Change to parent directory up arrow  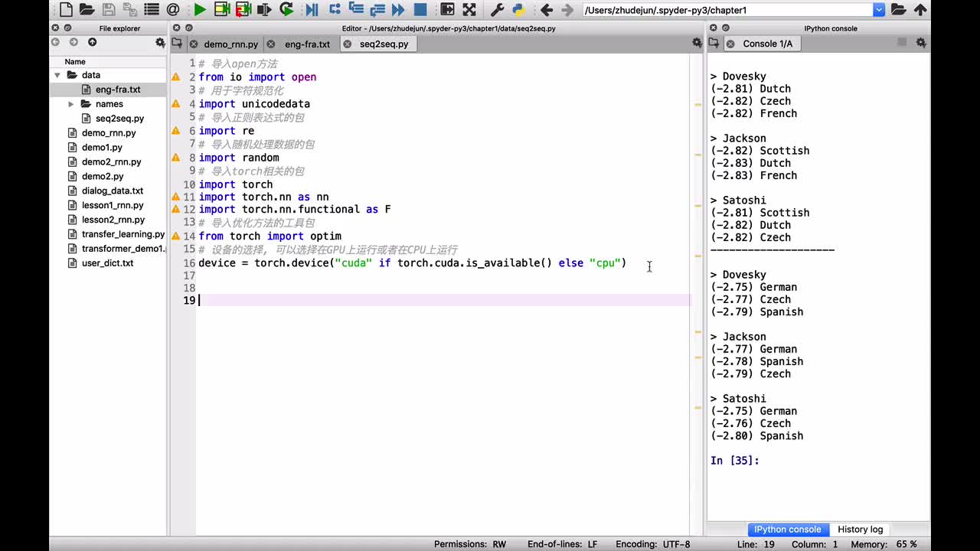coord(920,10)
